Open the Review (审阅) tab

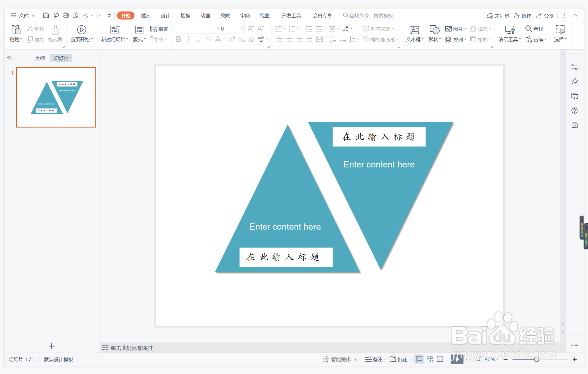245,16
